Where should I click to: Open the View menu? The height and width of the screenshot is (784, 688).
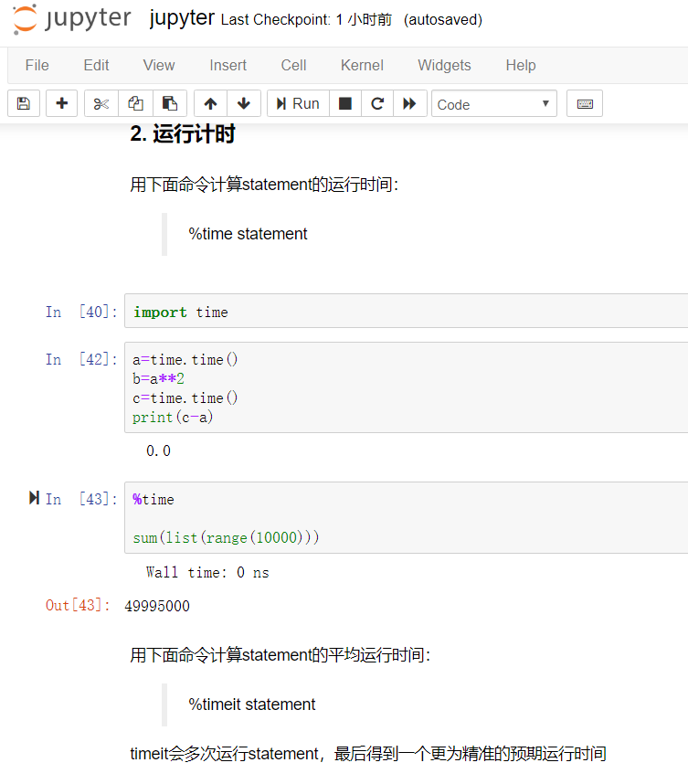[x=158, y=65]
